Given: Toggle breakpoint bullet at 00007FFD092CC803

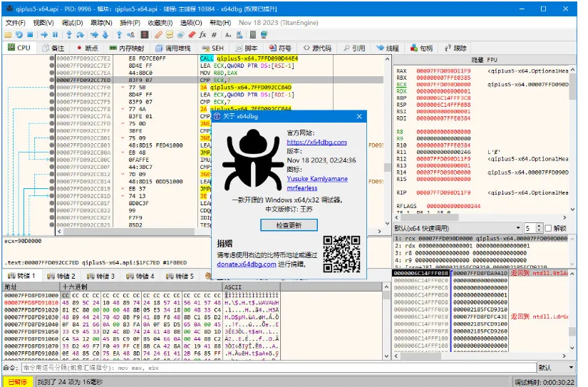Looking at the screenshot, I should pos(52,145).
